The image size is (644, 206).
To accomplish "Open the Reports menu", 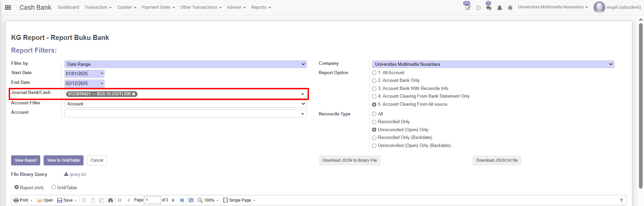I will pyautogui.click(x=261, y=7).
